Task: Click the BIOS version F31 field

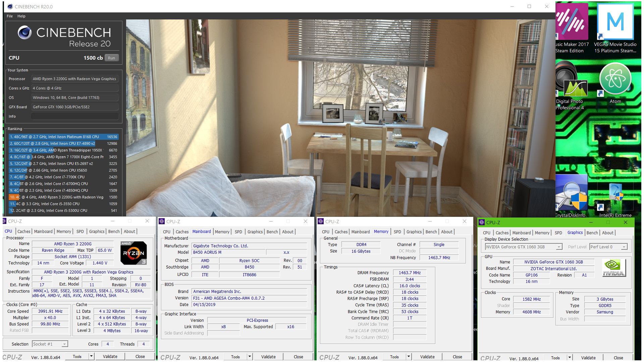Action: [249, 298]
